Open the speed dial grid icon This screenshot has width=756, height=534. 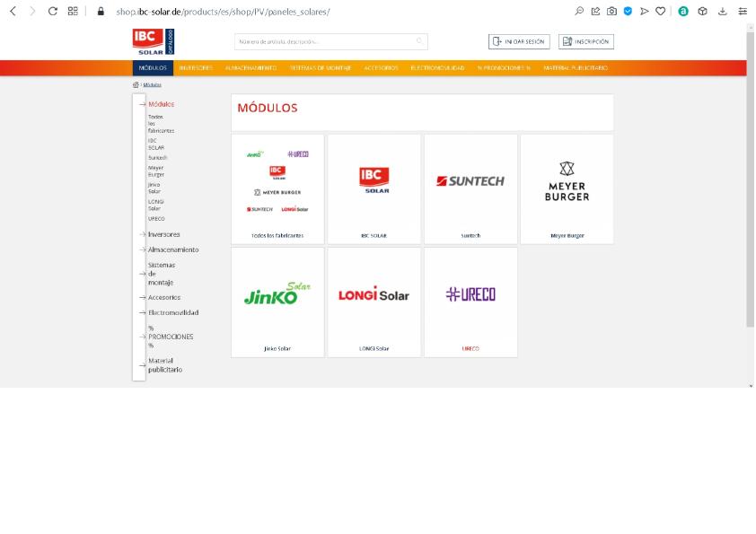(73, 11)
